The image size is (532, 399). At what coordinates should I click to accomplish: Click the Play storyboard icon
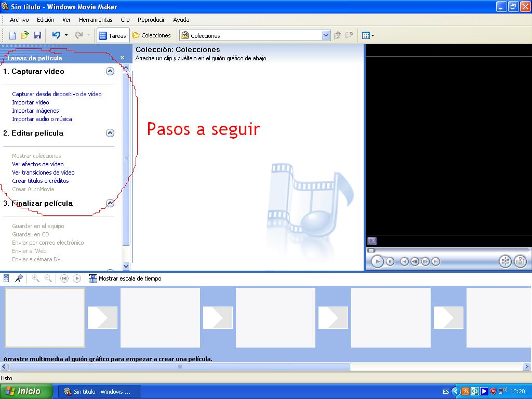click(77, 278)
